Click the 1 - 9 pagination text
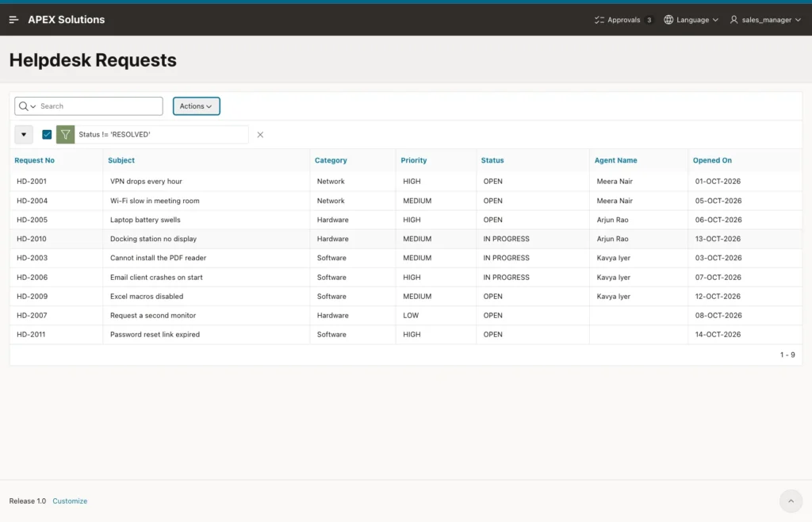 tap(787, 355)
